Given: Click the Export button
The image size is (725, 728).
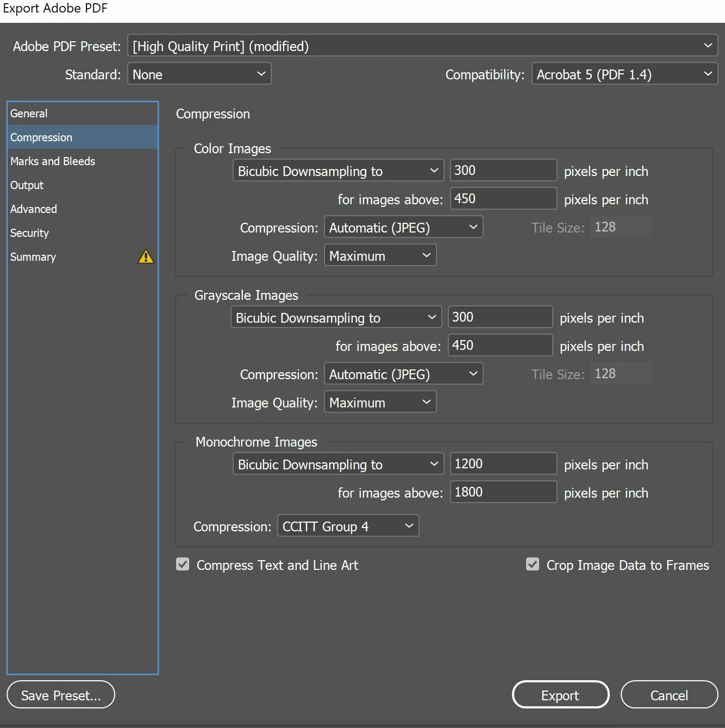Looking at the screenshot, I should 560,695.
